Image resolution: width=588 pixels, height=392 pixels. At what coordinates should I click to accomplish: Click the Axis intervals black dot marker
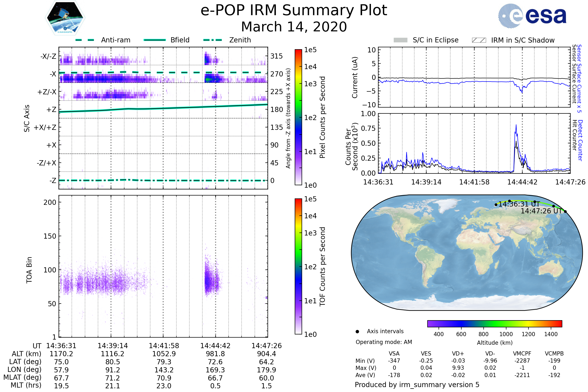click(x=357, y=331)
